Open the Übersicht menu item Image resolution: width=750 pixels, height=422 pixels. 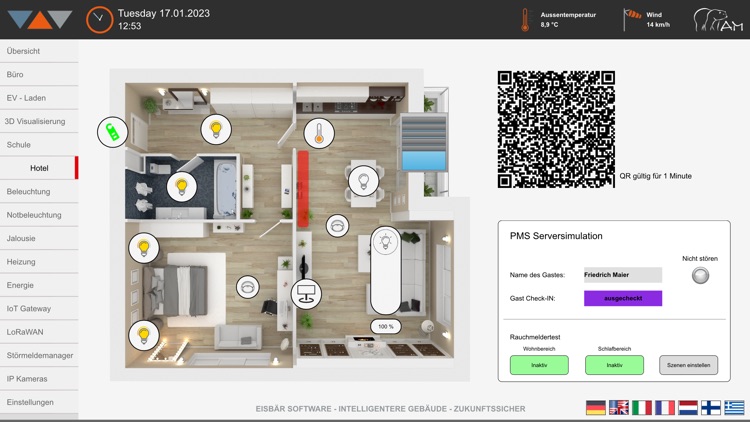[39, 51]
